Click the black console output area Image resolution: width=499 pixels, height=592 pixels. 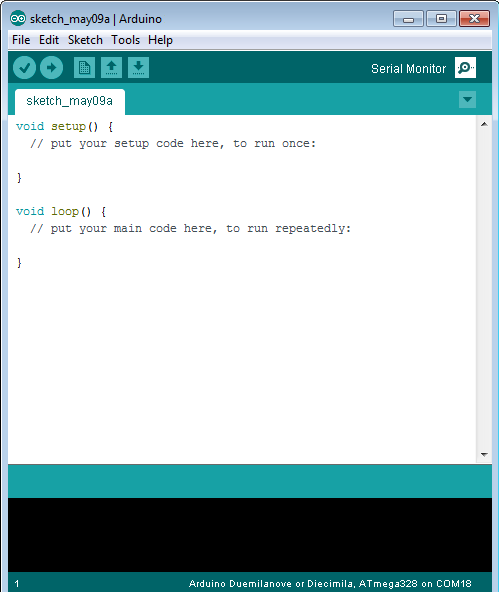click(x=250, y=535)
